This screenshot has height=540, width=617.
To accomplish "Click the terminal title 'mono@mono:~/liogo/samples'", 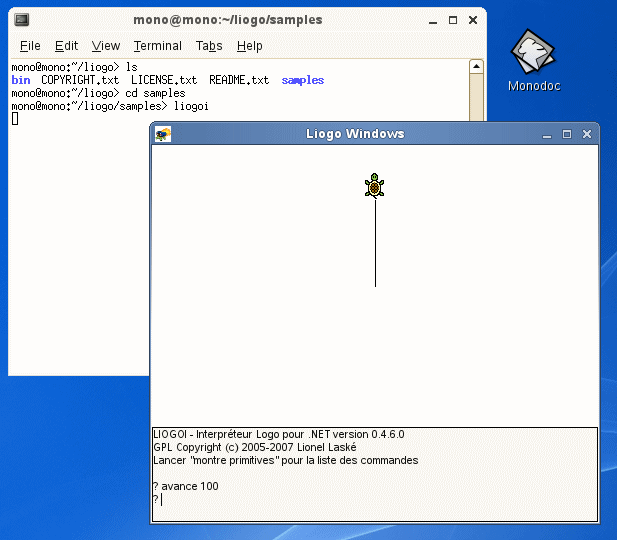I will [228, 20].
